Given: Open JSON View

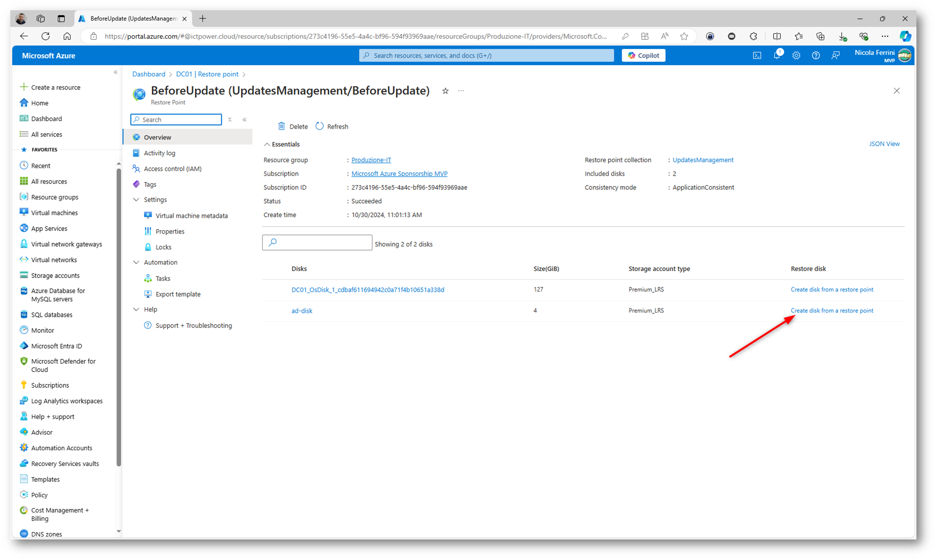Looking at the screenshot, I should 884,144.
